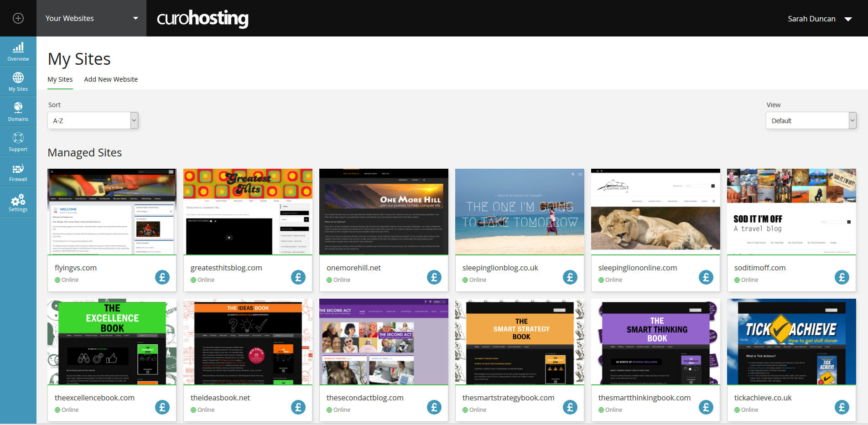This screenshot has height=425, width=868.
Task: Click the Tick Achieve thumbnail
Action: (791, 342)
